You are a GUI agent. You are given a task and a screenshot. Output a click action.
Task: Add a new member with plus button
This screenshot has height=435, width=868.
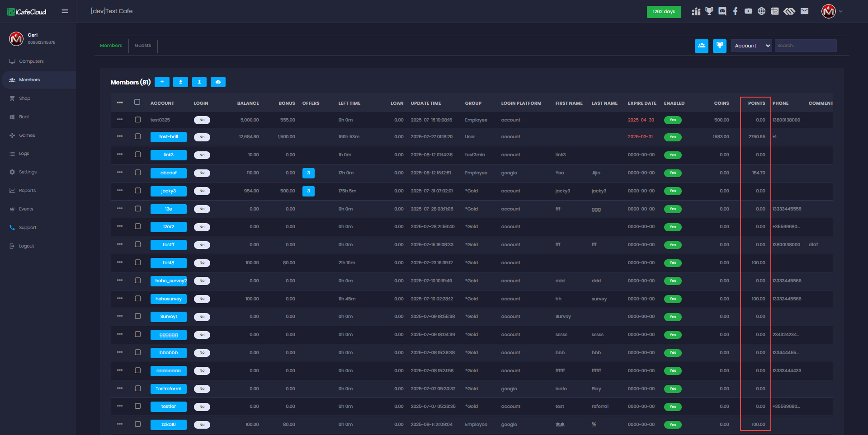click(x=162, y=82)
